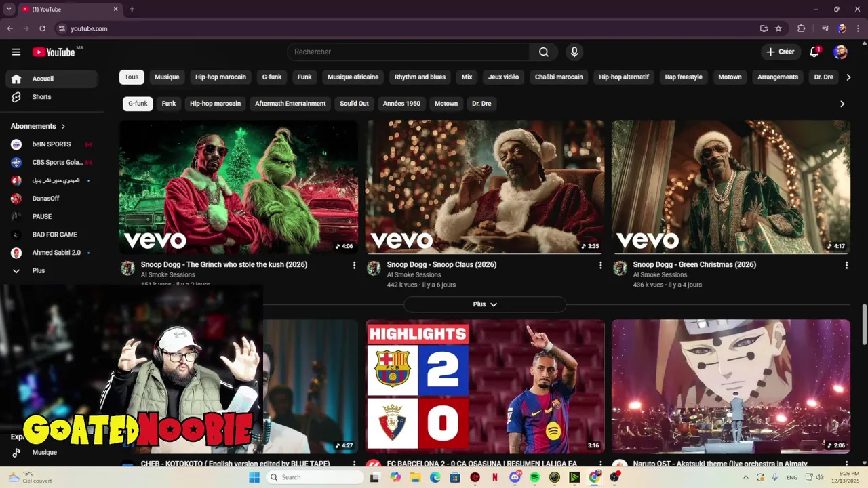Screen dimensions: 868x488
Task: Go to Accueil in sidebar
Action: pyautogui.click(x=52, y=79)
